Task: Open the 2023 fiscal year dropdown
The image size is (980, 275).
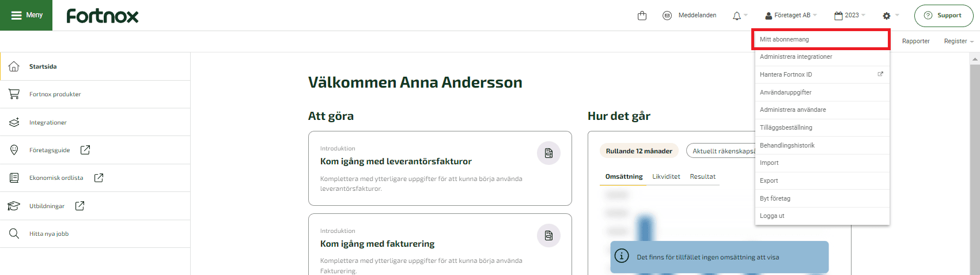Action: pos(850,16)
